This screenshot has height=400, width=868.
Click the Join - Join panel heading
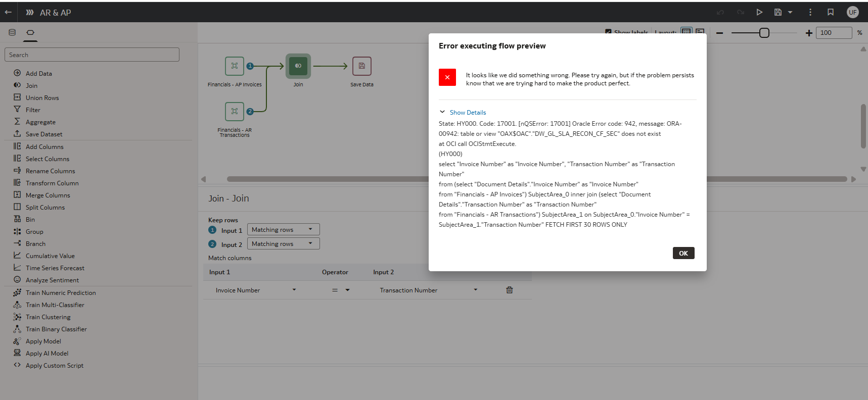point(229,198)
